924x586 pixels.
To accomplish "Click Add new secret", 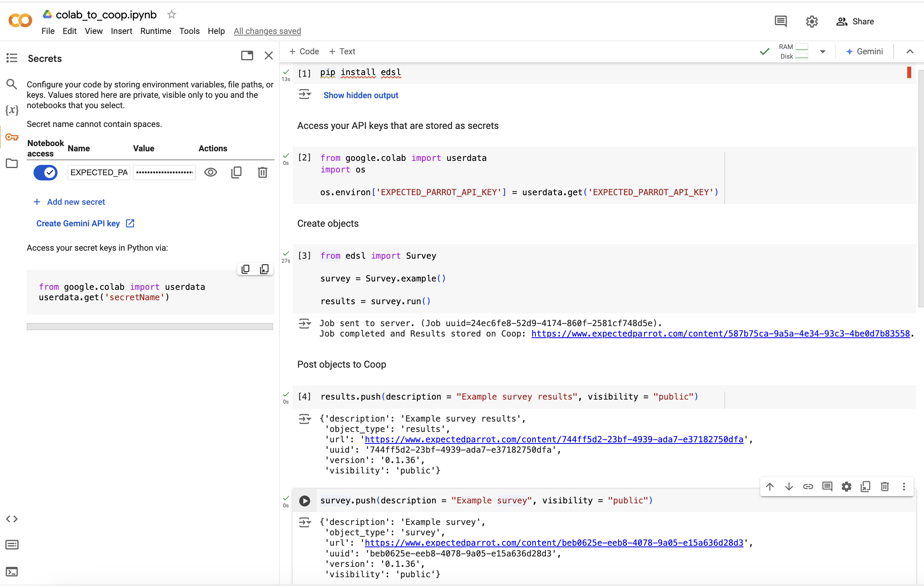I will pyautogui.click(x=69, y=202).
